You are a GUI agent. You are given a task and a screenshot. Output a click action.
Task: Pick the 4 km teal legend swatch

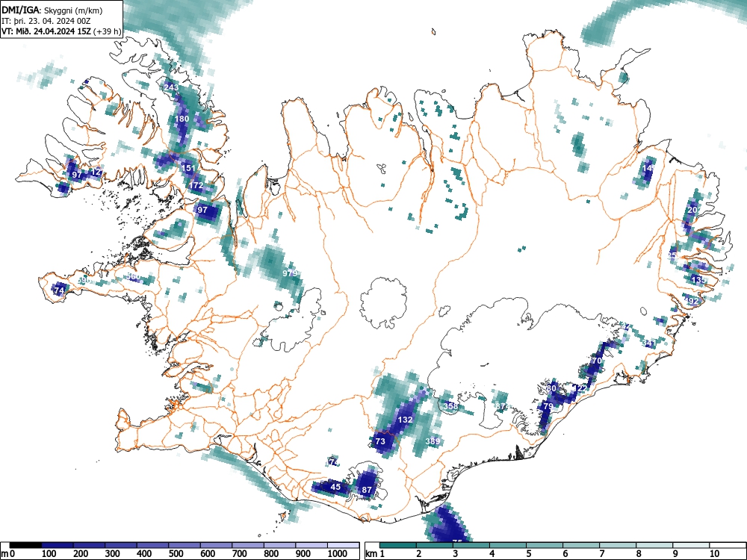coord(508,545)
